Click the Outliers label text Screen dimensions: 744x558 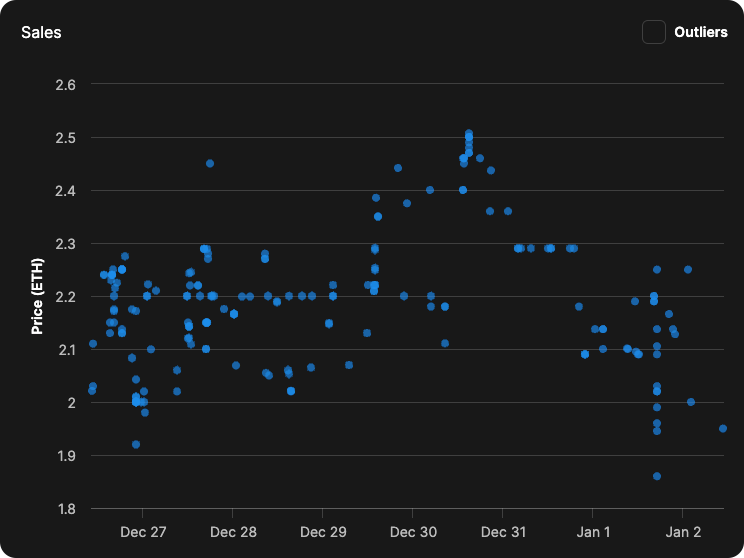(x=700, y=32)
